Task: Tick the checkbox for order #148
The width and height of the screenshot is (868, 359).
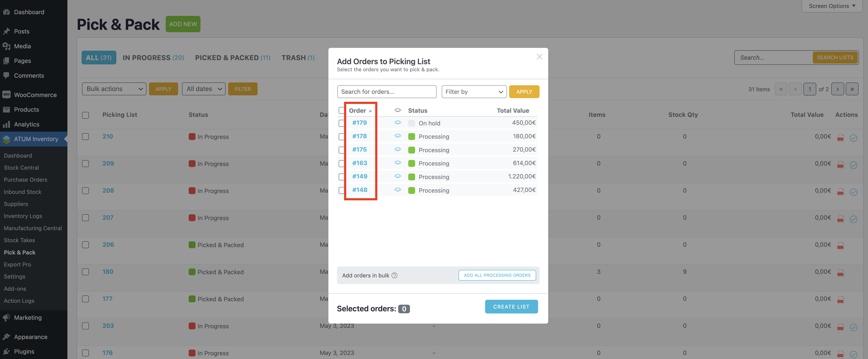Action: click(341, 190)
